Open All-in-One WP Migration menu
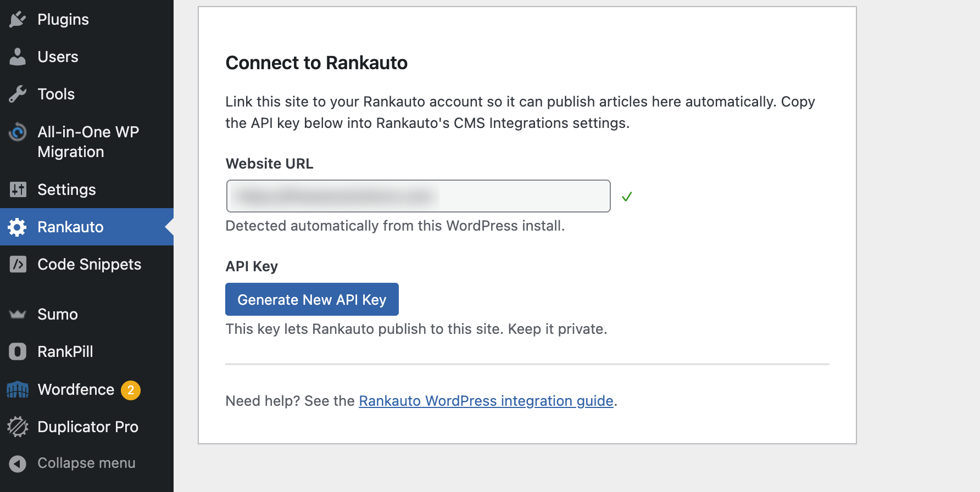This screenshot has height=492, width=980. (x=87, y=142)
